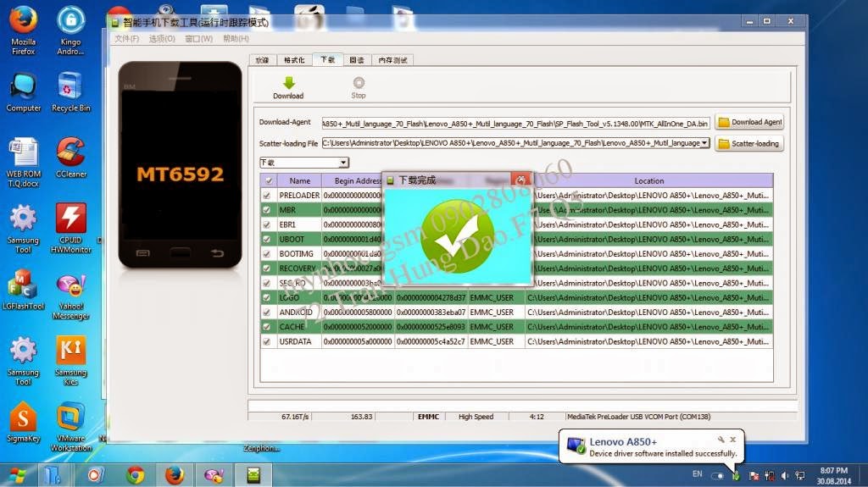This screenshot has width=868, height=487.
Task: Click the Windows Start orb
Action: (17, 475)
